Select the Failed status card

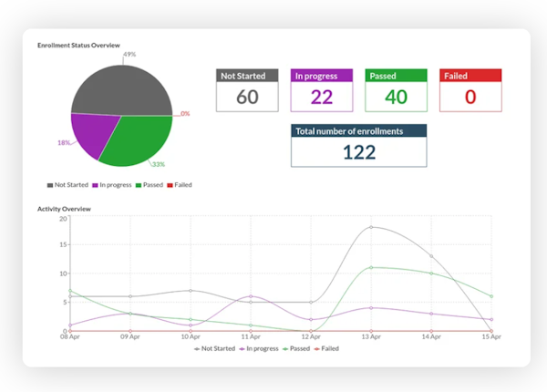tap(470, 90)
